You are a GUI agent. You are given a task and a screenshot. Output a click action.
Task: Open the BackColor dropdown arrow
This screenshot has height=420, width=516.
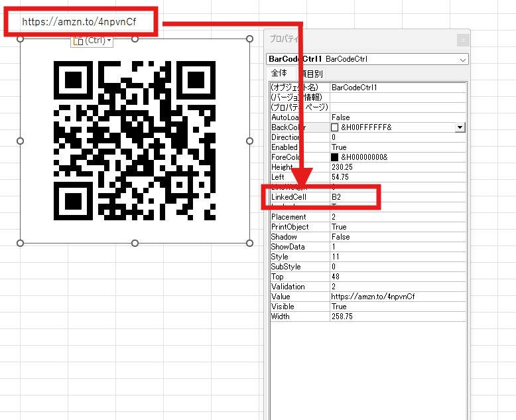click(460, 127)
